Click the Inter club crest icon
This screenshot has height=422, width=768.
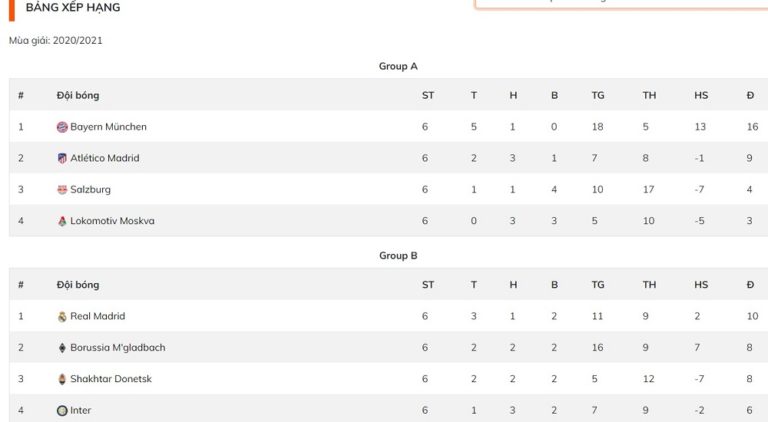(x=62, y=410)
